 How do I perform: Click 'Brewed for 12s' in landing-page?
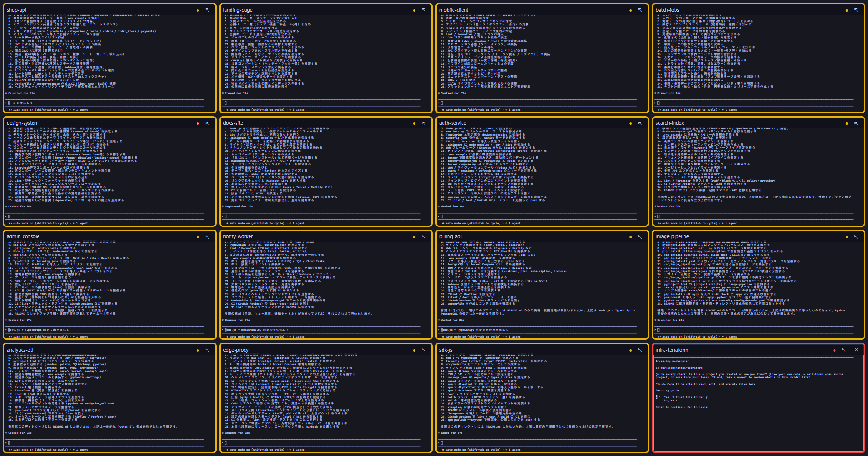[x=236, y=93]
